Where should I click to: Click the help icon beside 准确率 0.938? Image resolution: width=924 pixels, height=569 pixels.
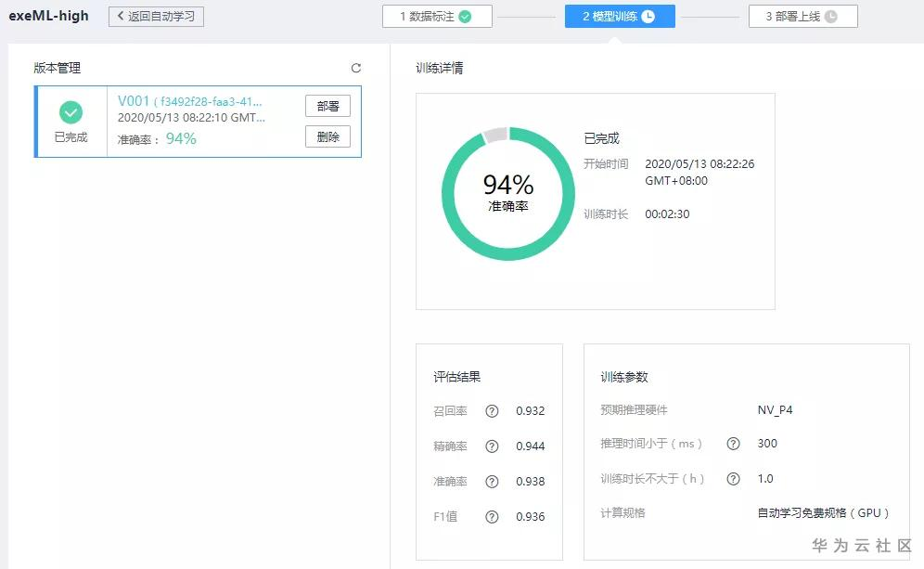coord(492,482)
